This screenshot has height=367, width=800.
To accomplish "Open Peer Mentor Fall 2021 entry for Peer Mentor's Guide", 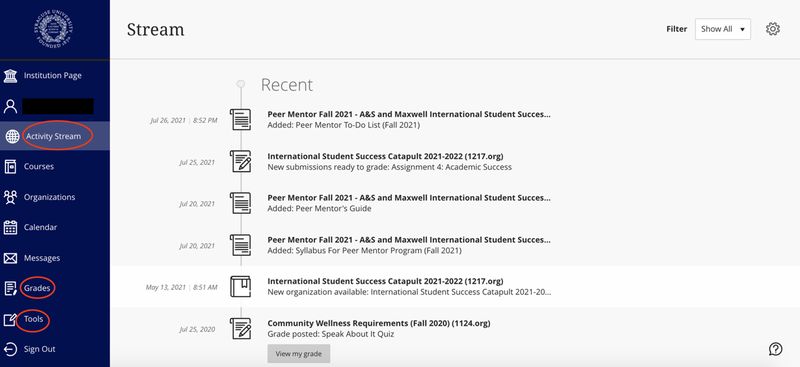I will click(x=409, y=198).
